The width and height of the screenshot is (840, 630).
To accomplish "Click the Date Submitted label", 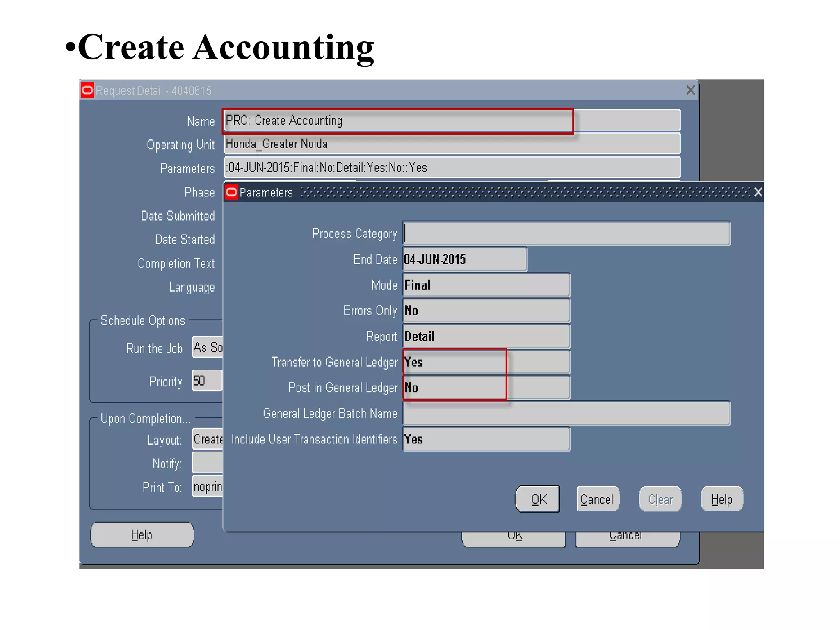I will 178,216.
